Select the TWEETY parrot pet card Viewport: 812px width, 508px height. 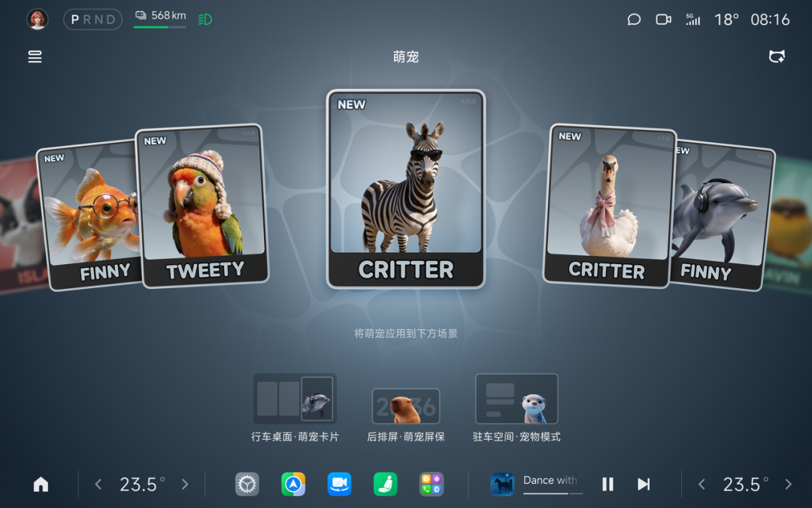(202, 206)
